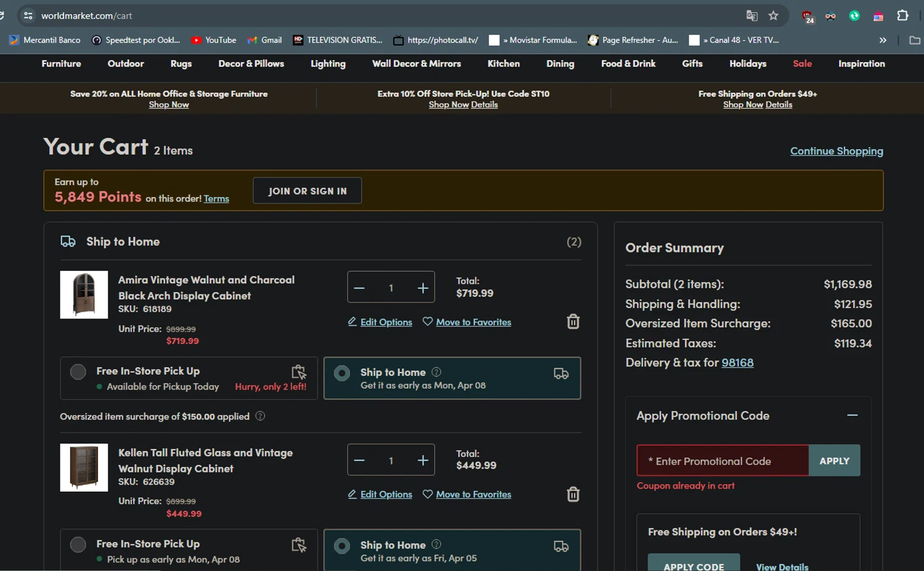Image resolution: width=924 pixels, height=571 pixels.
Task: Choose Ship to Home for Kellen cabinet
Action: (342, 546)
